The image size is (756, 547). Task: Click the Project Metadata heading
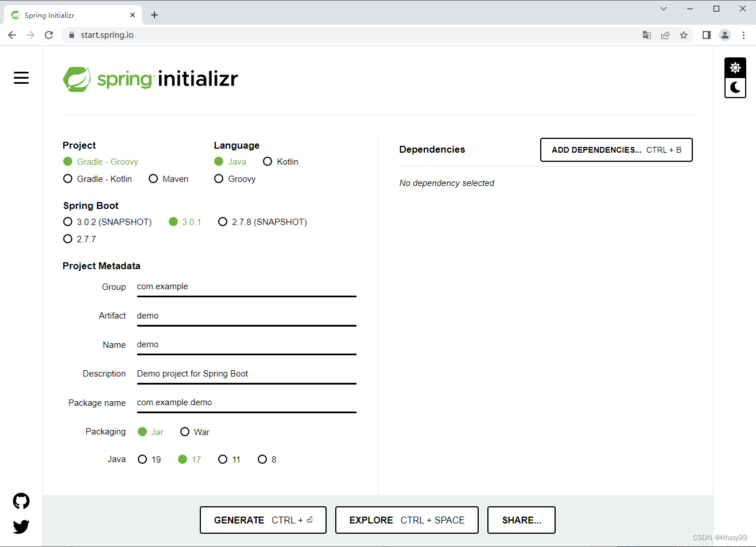click(x=102, y=266)
